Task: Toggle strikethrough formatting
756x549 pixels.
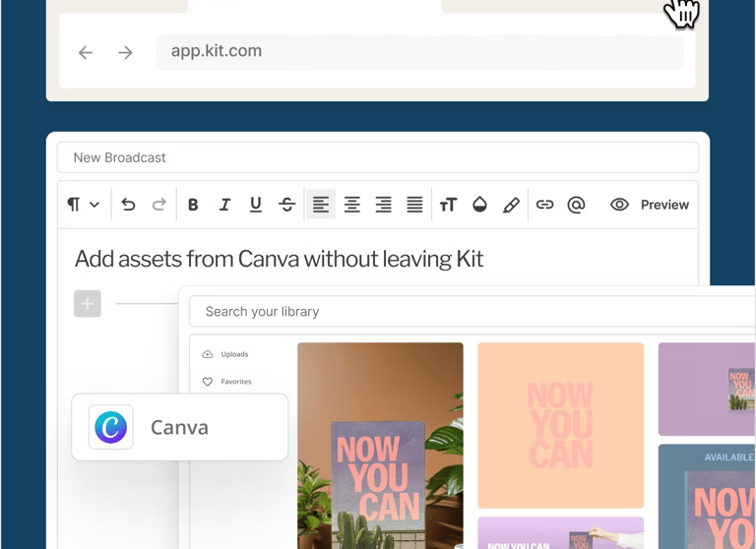Action: 286,205
